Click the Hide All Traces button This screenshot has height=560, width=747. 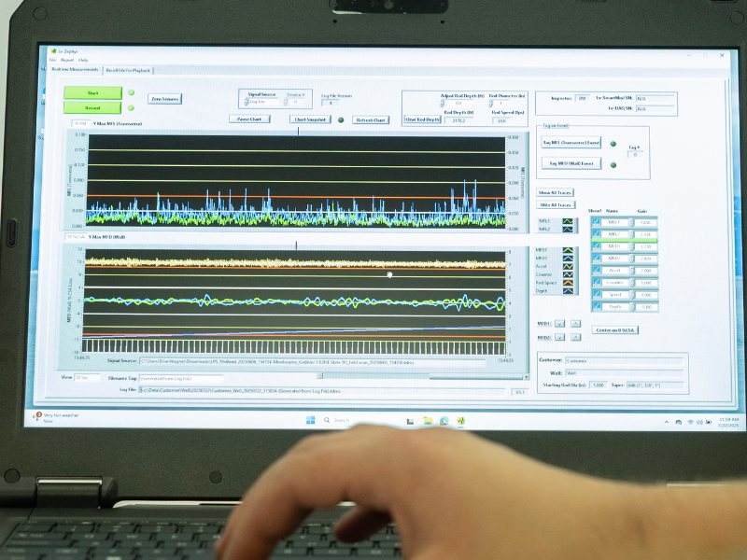556,204
